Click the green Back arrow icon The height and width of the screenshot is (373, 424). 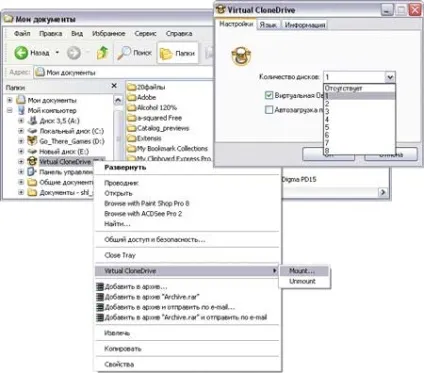[x=21, y=53]
